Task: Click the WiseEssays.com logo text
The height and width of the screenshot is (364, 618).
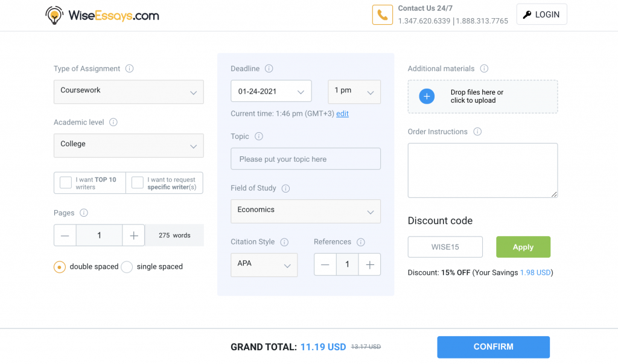Action: pos(113,15)
